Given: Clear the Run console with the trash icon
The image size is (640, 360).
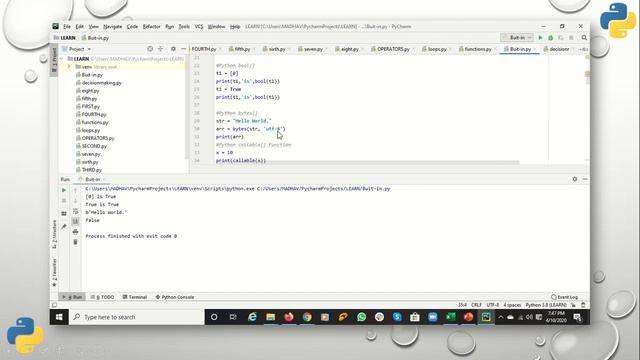Looking at the screenshot, I should point(75,242).
